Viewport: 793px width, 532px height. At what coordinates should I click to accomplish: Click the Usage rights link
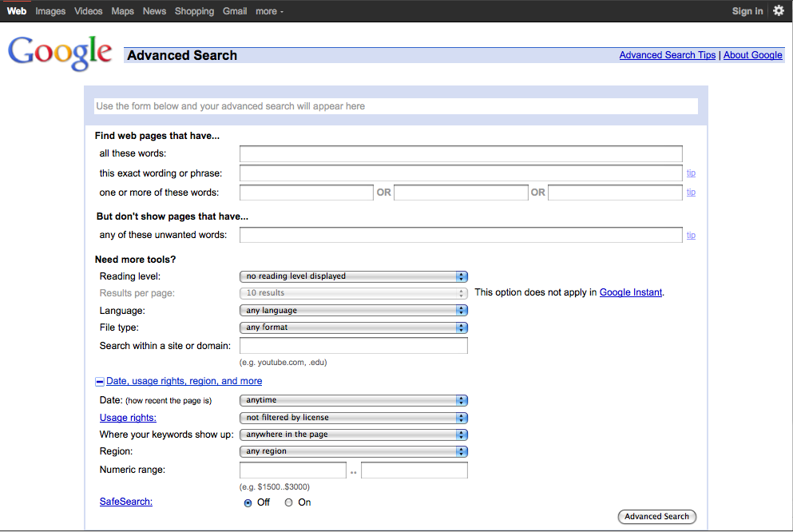point(128,418)
